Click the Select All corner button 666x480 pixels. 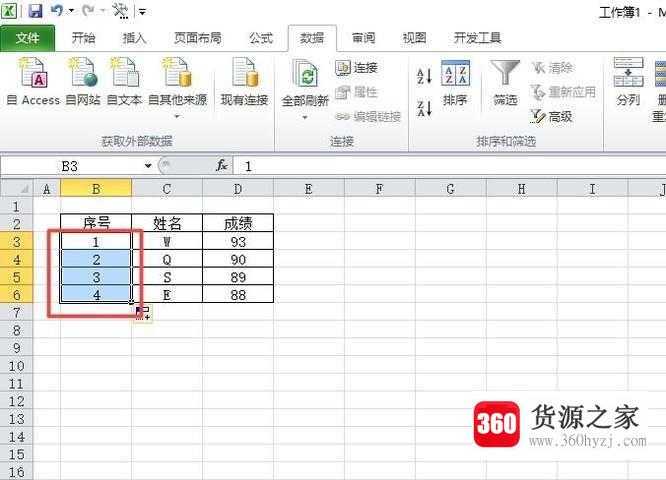coord(17,188)
